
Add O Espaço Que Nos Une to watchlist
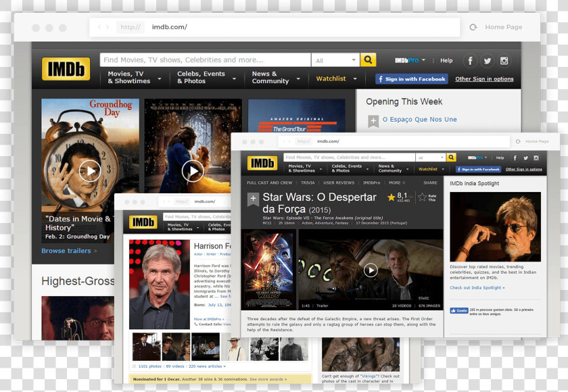373,121
